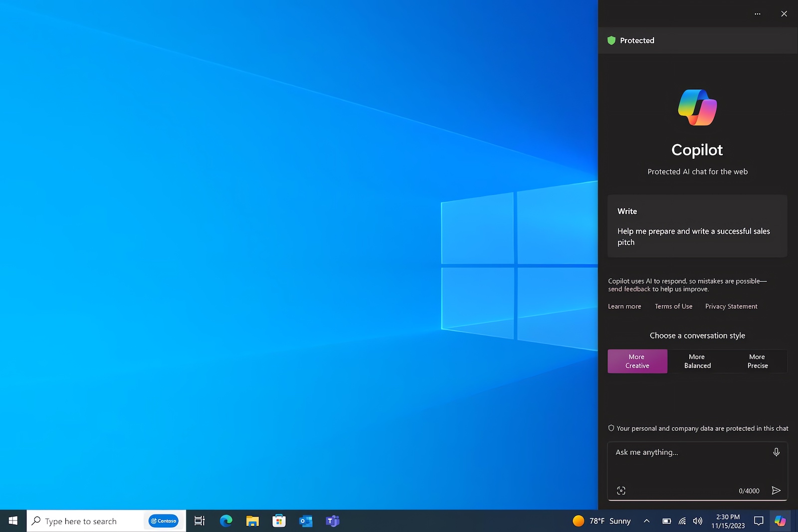The image size is (798, 532).
Task: Click the microphone icon in Copilot
Action: pos(776,452)
